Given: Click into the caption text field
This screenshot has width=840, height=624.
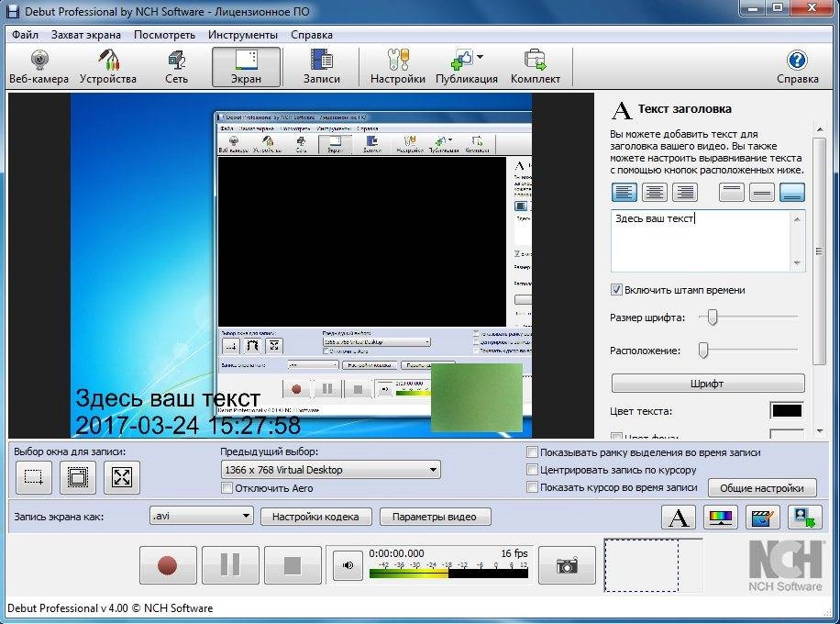Looking at the screenshot, I should 701,240.
